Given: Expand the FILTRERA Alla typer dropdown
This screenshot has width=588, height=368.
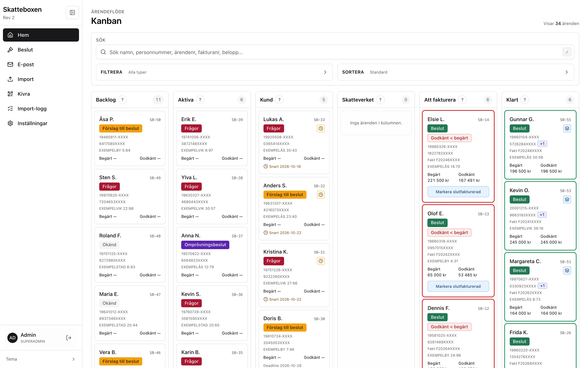Looking at the screenshot, I should coord(214,72).
